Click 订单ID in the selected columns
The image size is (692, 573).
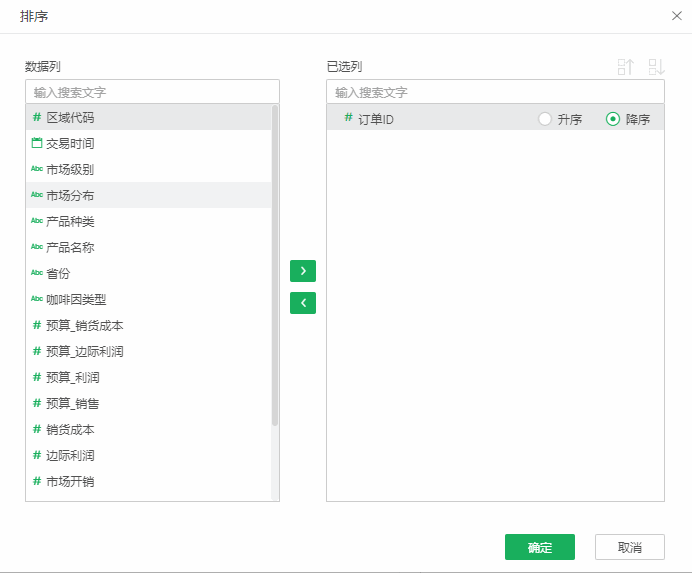(x=376, y=119)
